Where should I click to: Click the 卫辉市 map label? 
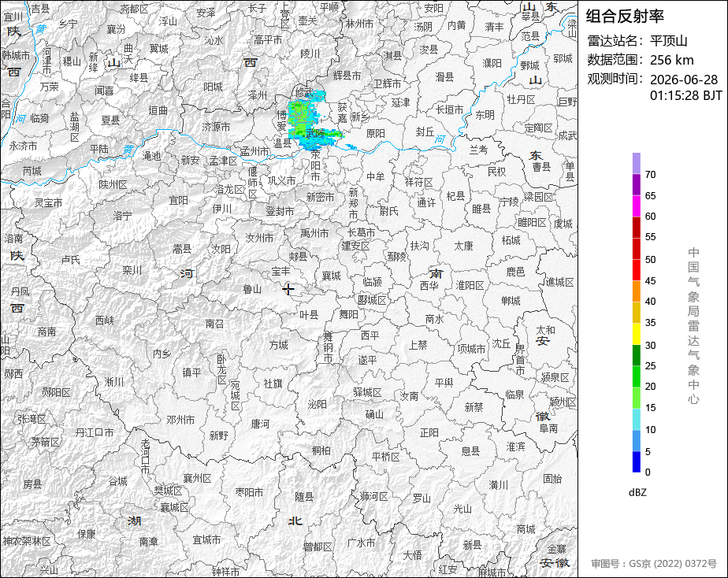coord(387,84)
